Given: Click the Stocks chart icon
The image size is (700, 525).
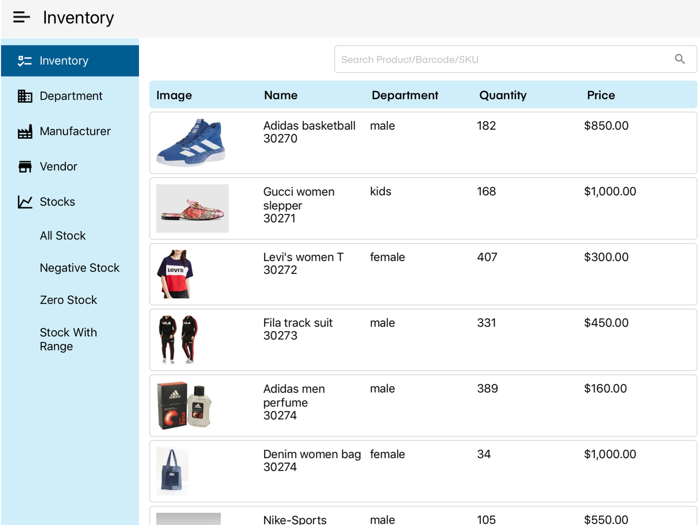Looking at the screenshot, I should (25, 202).
